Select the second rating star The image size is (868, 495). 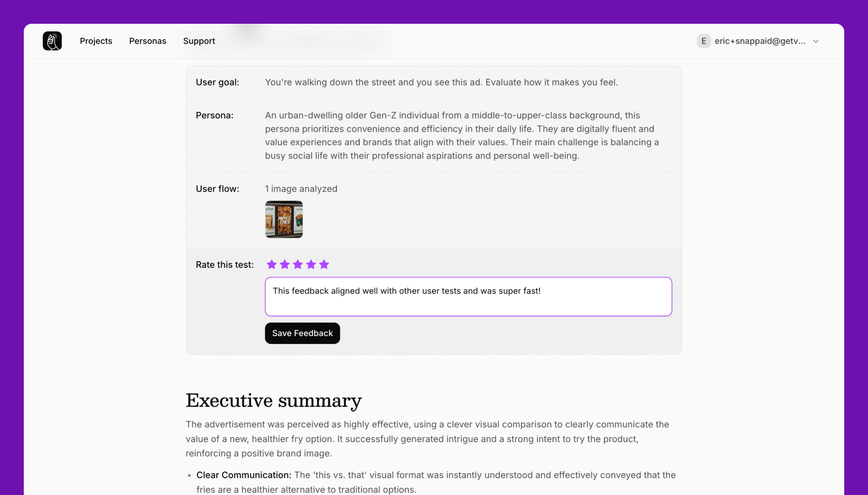(285, 264)
